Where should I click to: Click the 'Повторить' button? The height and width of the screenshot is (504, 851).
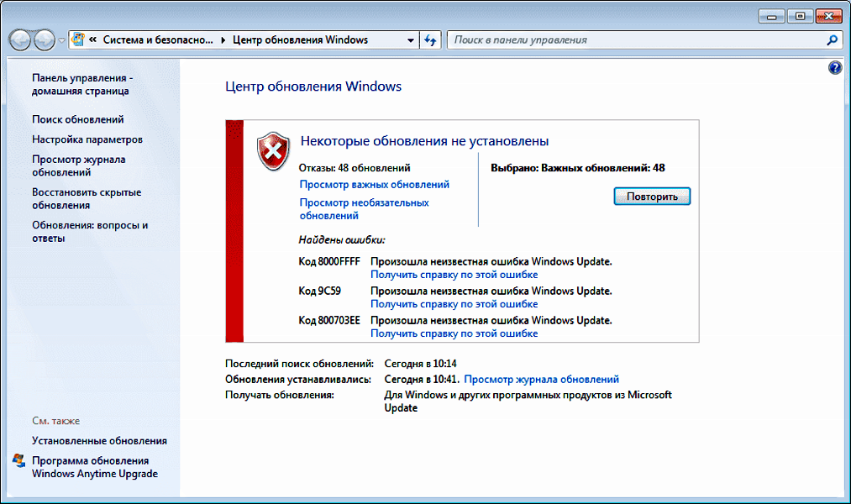[x=652, y=197]
